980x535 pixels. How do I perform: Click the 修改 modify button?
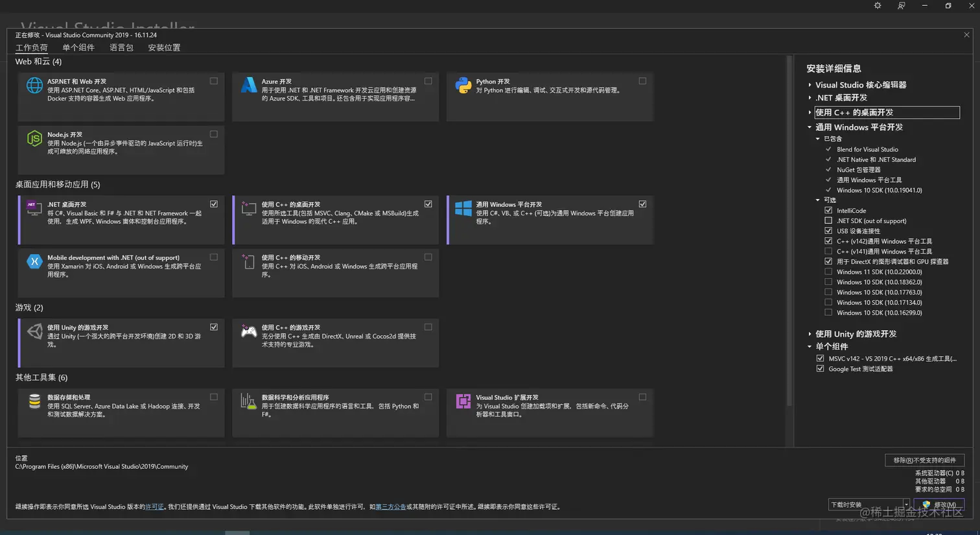tap(939, 505)
